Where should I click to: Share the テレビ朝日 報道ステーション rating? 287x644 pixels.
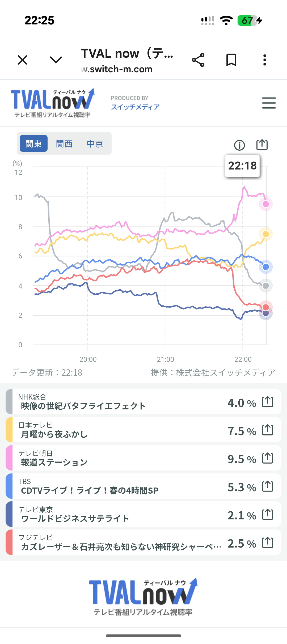tap(267, 458)
